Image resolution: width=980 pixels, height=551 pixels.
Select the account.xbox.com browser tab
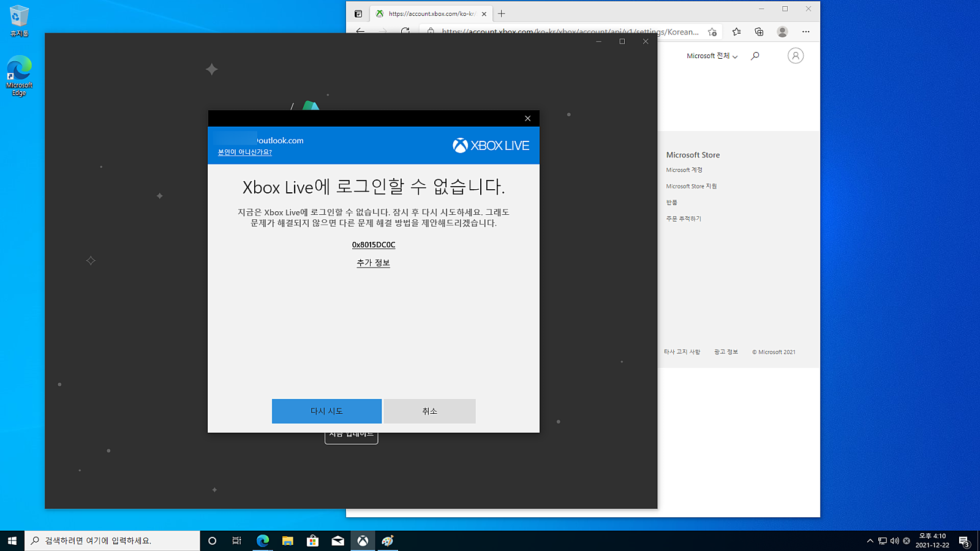(431, 13)
